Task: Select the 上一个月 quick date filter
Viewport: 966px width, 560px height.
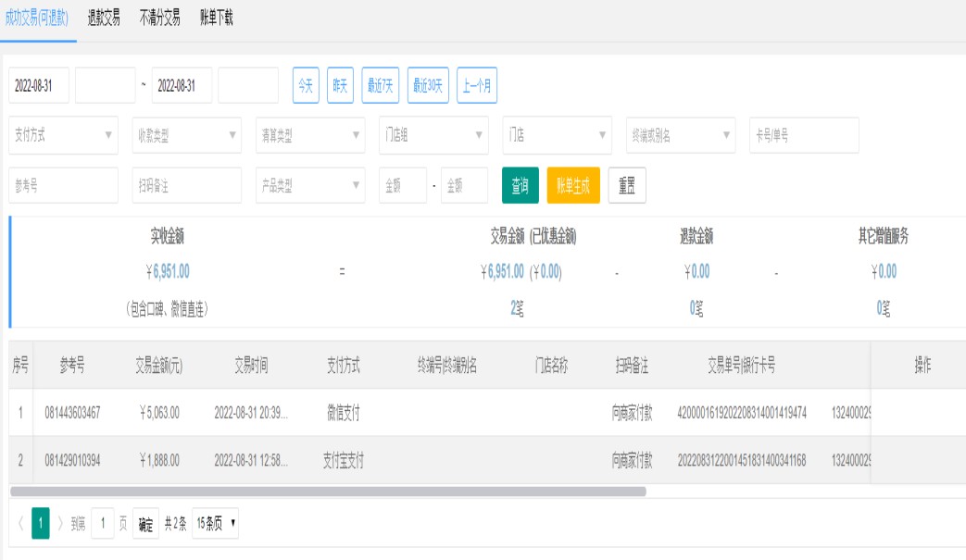Action: click(477, 85)
